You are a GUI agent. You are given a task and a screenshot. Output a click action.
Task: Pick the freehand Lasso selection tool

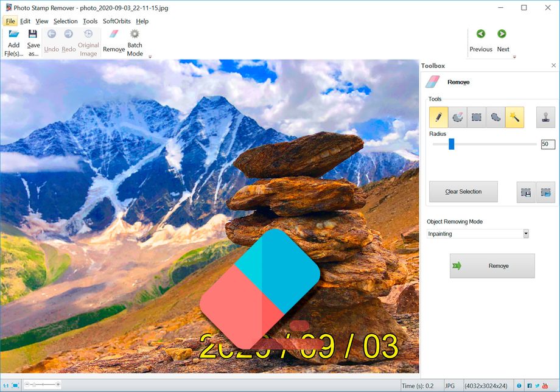click(494, 117)
